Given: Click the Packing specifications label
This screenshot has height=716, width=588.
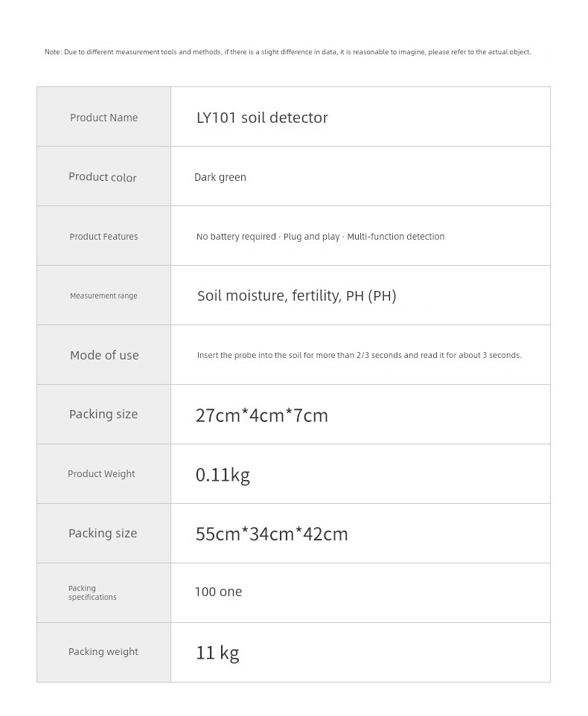Looking at the screenshot, I should 92,592.
